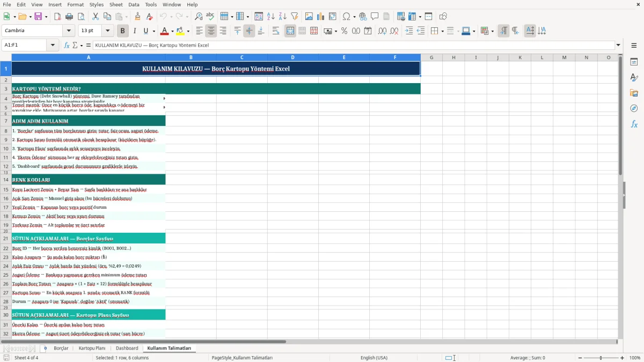Screen dimensions: 644x362
Task: Click the Select Function sigma button
Action: pyautogui.click(x=75, y=45)
